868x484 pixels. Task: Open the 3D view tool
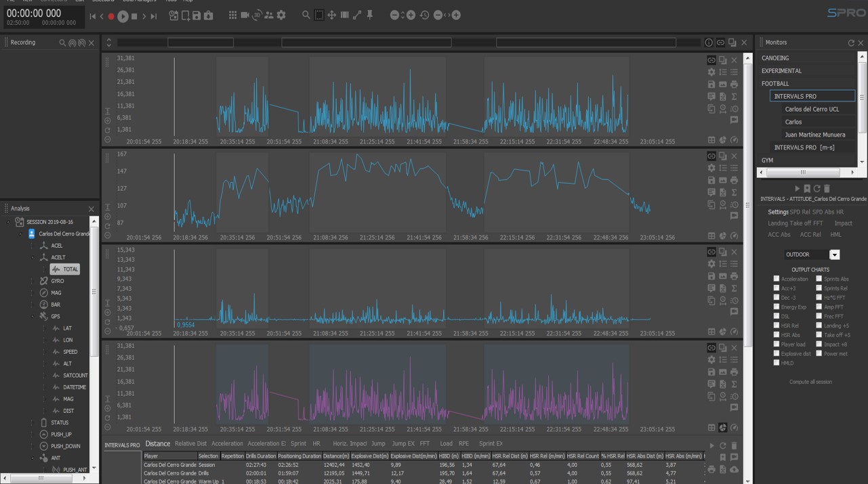coord(257,15)
